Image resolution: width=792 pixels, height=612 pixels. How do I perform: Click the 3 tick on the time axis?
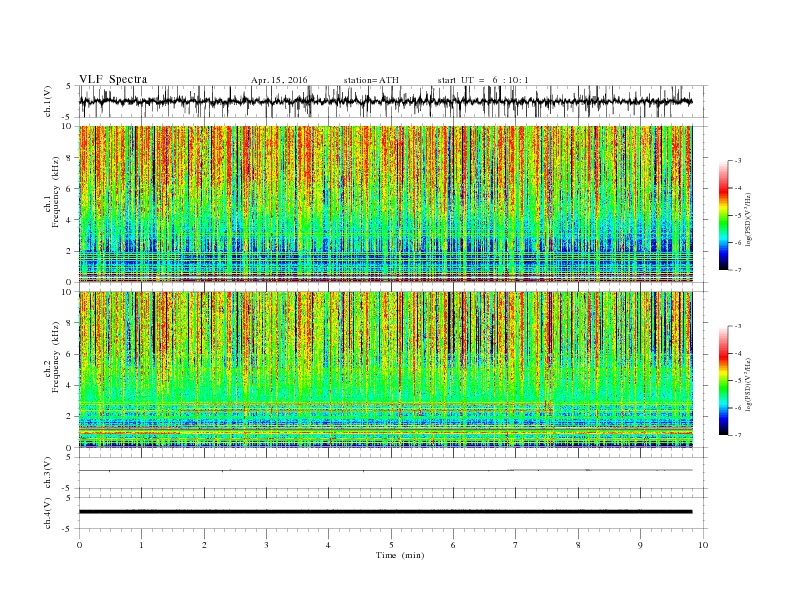click(266, 545)
